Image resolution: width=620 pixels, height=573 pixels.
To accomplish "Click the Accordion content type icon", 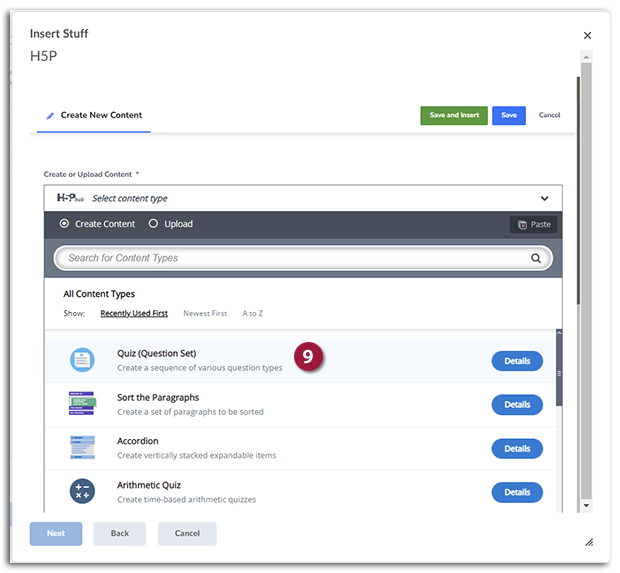I will point(82,448).
